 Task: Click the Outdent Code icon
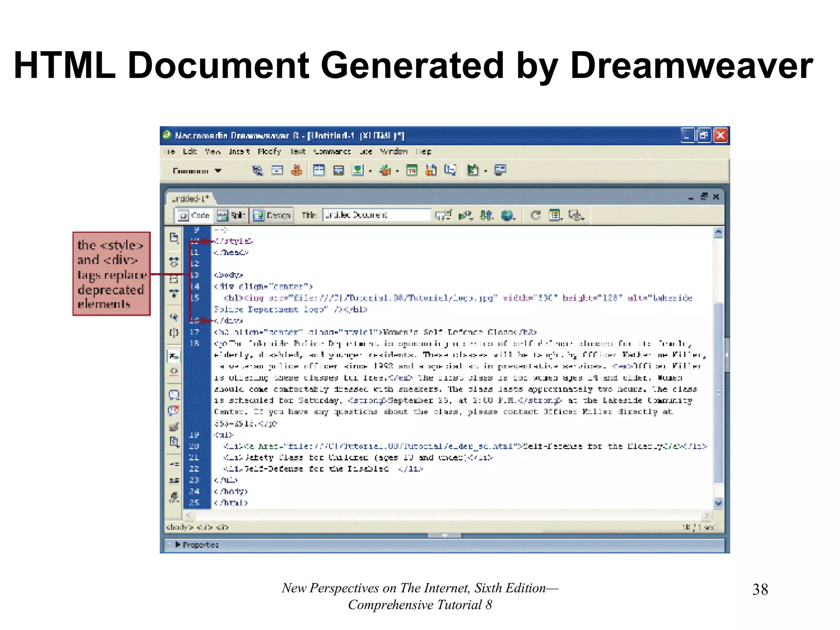pyautogui.click(x=174, y=480)
